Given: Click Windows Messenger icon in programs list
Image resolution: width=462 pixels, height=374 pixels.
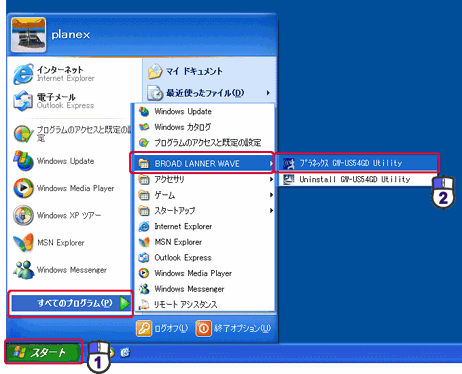Looking at the screenshot, I should pyautogui.click(x=144, y=289).
